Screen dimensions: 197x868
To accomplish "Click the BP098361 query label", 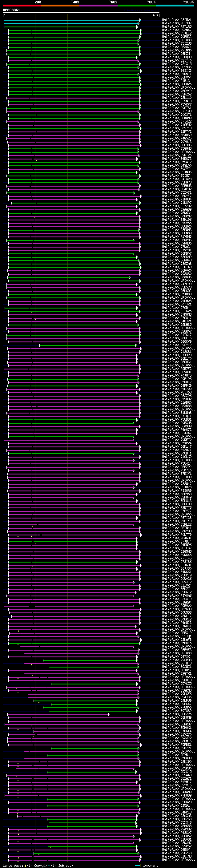I will 11,10.
